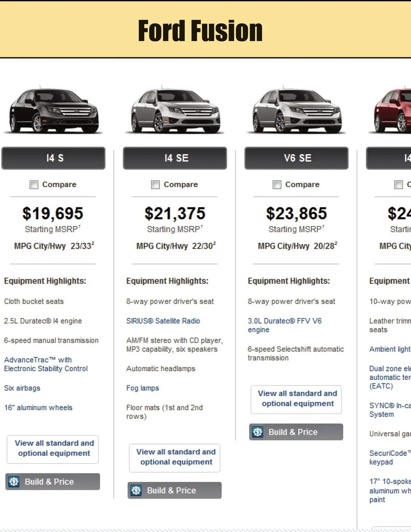
Task: Click the partially visible red car image
Action: click(394, 111)
